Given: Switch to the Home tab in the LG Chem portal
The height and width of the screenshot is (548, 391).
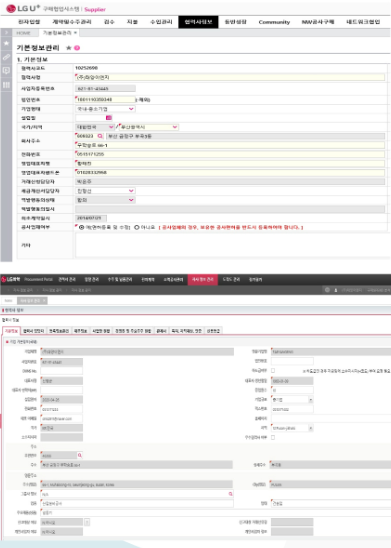Looking at the screenshot, I should tap(9, 301).
